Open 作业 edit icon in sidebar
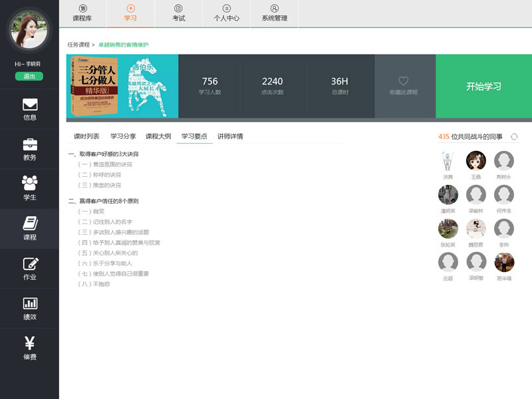This screenshot has height=399, width=532. pos(29,263)
